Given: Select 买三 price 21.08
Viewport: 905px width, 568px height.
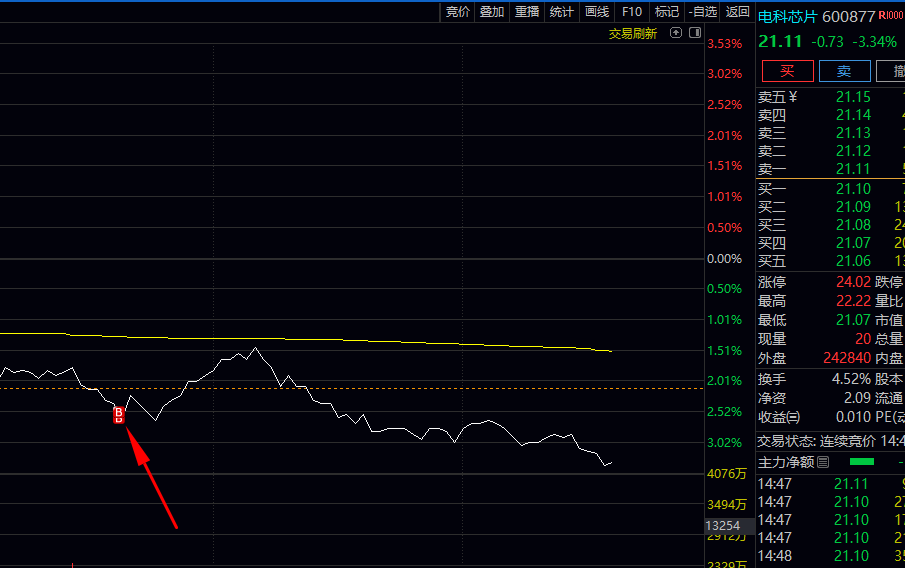Looking at the screenshot, I should 853,225.
